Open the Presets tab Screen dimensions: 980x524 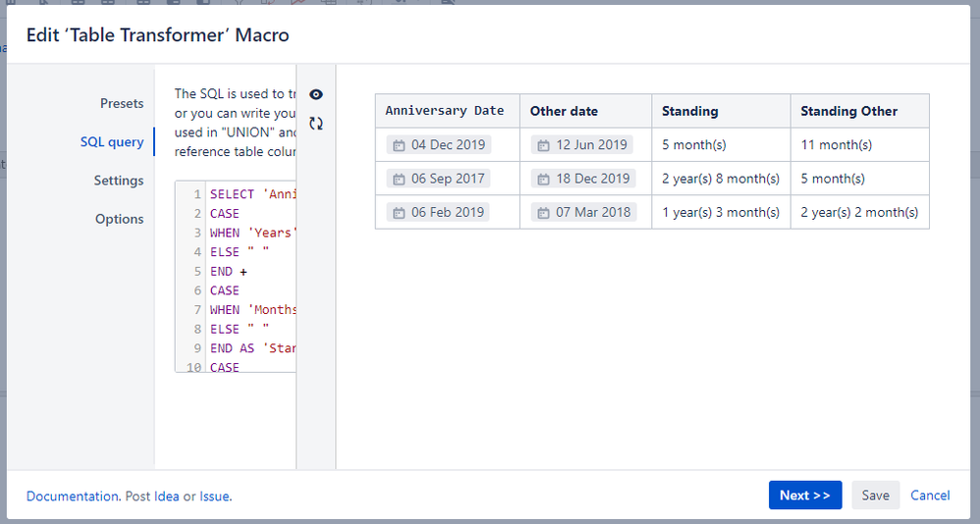point(122,104)
